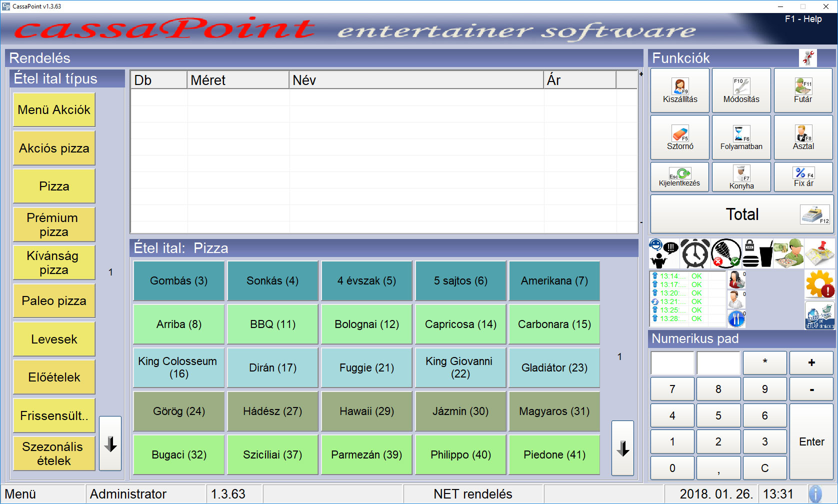Screen dimensions: 838x504
Task: Click numeric pad key 0
Action: pyautogui.click(x=672, y=468)
